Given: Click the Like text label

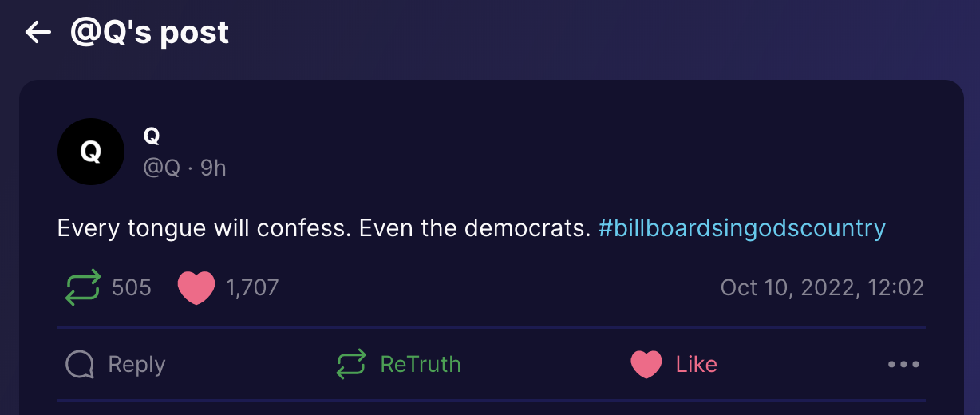Looking at the screenshot, I should (x=697, y=365).
